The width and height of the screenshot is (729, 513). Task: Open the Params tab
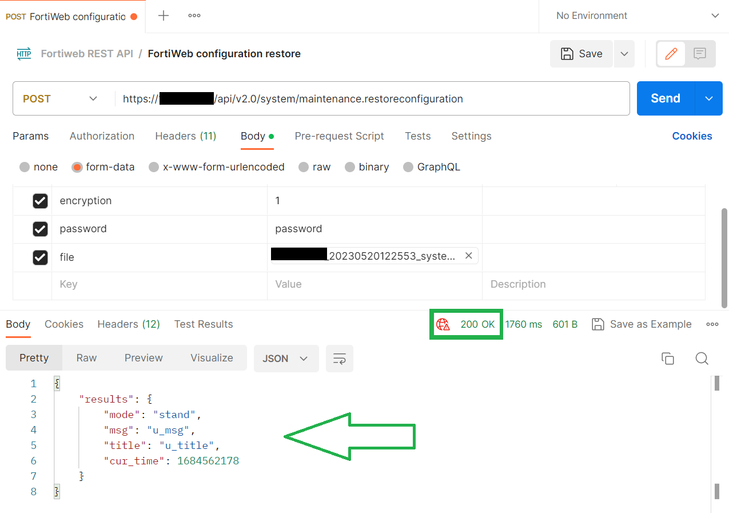tap(31, 136)
